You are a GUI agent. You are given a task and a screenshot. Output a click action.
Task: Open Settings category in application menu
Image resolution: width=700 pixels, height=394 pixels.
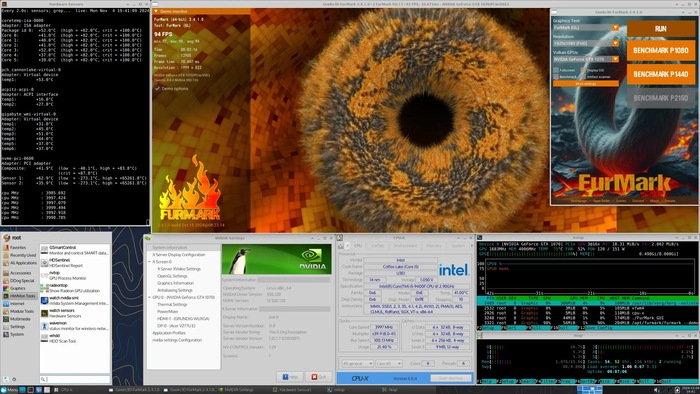point(19,327)
